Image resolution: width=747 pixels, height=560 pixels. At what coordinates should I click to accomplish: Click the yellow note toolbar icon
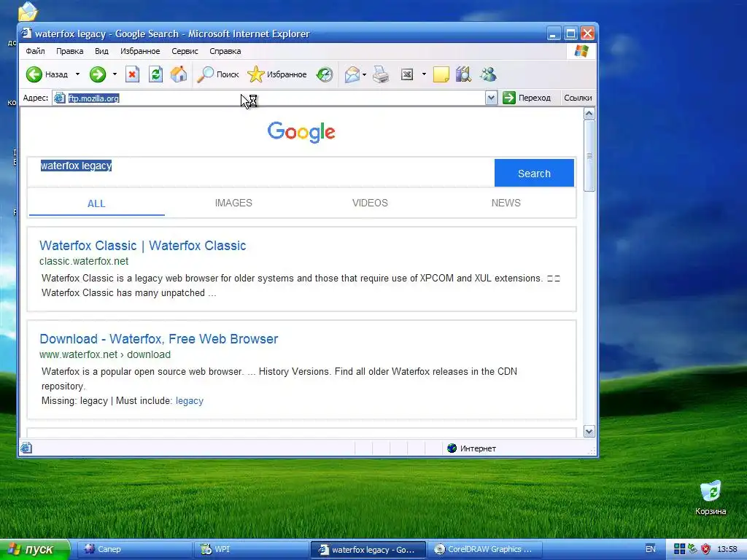pyautogui.click(x=441, y=74)
